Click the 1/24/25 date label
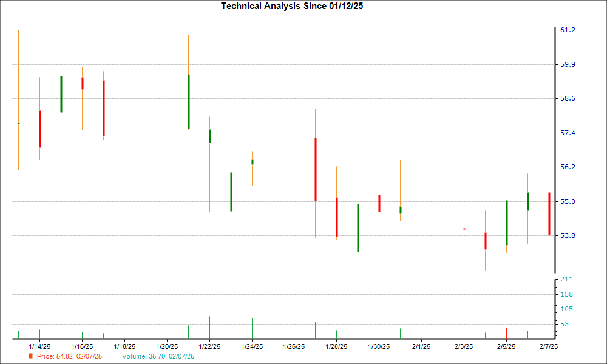 point(252,346)
